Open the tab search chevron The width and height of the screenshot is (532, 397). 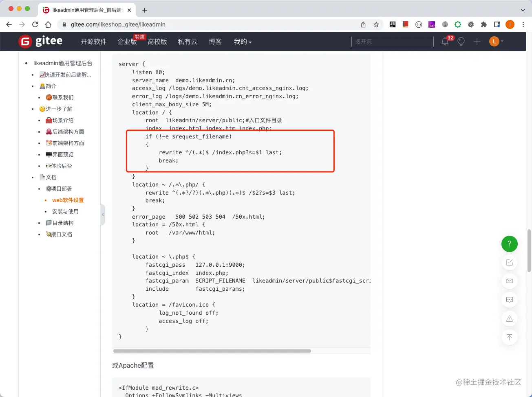[x=523, y=10]
